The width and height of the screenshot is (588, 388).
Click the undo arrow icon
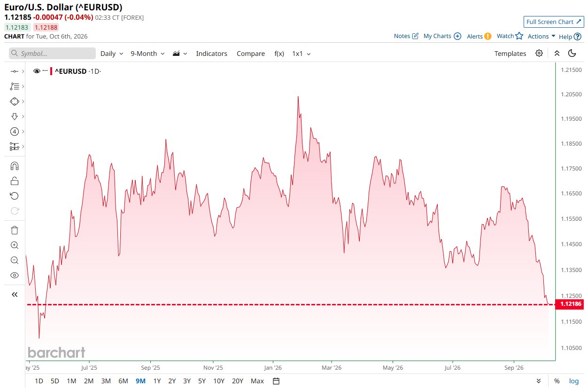(x=14, y=196)
